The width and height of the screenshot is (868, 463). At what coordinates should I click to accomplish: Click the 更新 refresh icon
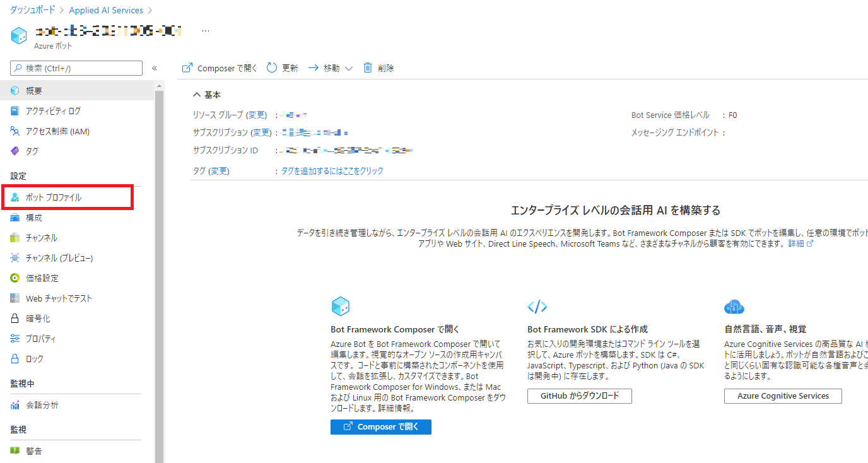click(272, 68)
